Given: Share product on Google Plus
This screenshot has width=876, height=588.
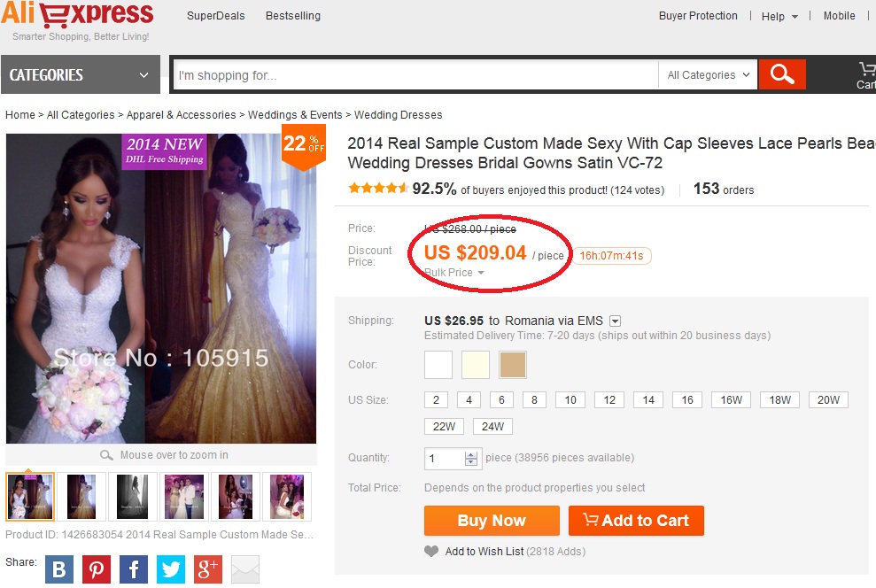Looking at the screenshot, I should (208, 569).
